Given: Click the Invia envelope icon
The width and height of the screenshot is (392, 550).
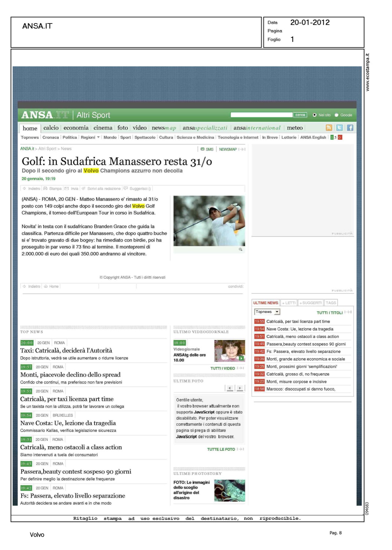Looking at the screenshot, I should [x=67, y=188].
